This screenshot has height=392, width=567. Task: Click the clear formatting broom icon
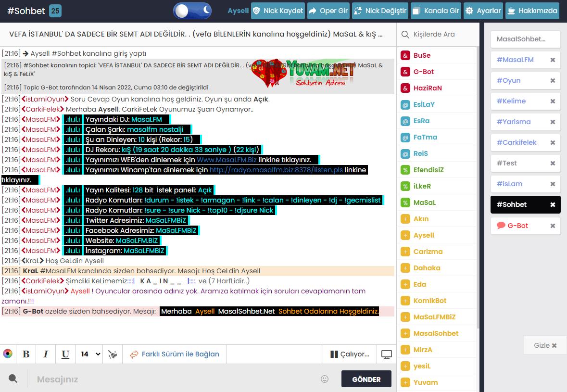(113, 354)
